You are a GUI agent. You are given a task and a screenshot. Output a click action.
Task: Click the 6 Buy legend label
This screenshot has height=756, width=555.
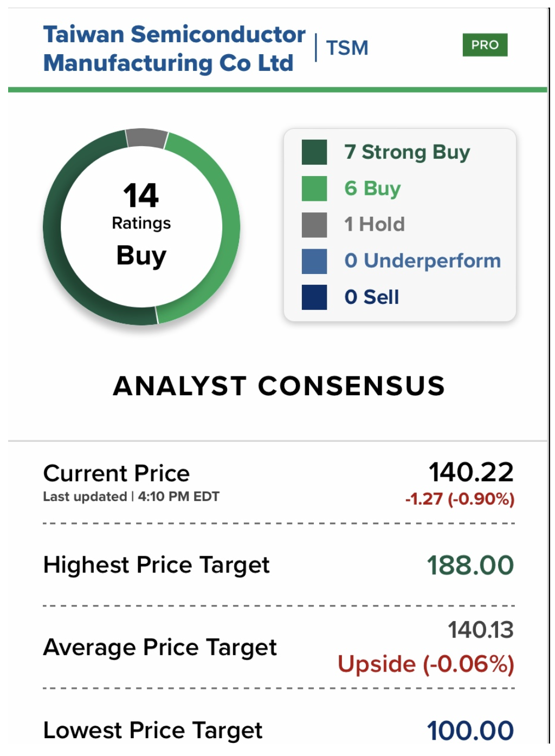coord(372,188)
